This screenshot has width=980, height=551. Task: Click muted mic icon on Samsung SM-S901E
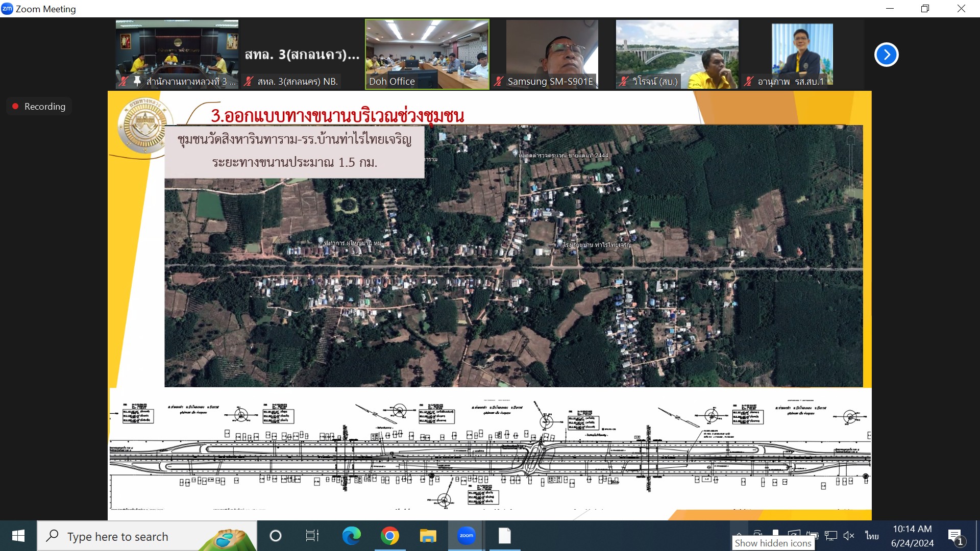tap(499, 81)
